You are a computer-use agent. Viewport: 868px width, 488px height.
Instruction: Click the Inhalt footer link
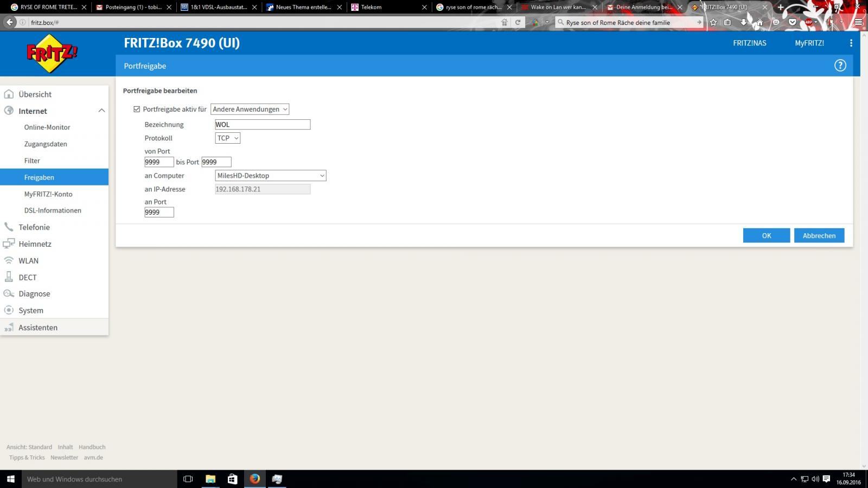65,447
